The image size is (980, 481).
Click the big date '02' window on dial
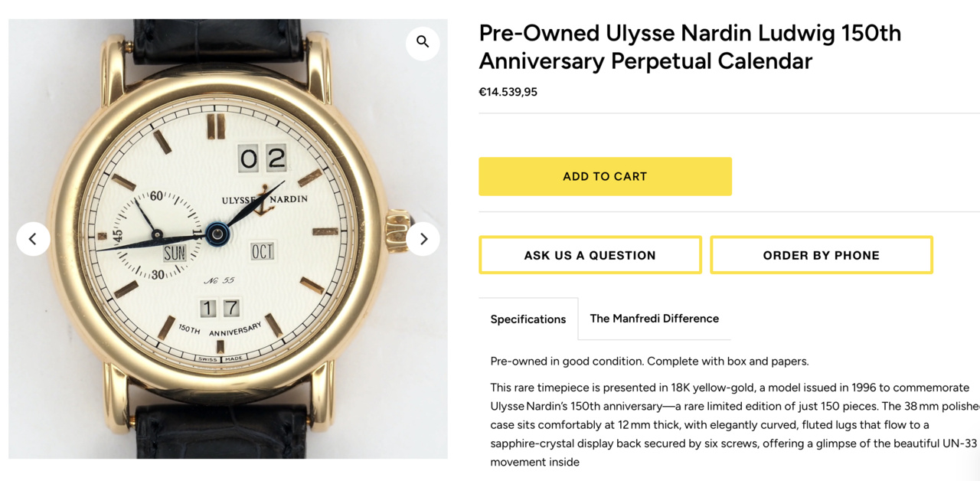coord(262,159)
